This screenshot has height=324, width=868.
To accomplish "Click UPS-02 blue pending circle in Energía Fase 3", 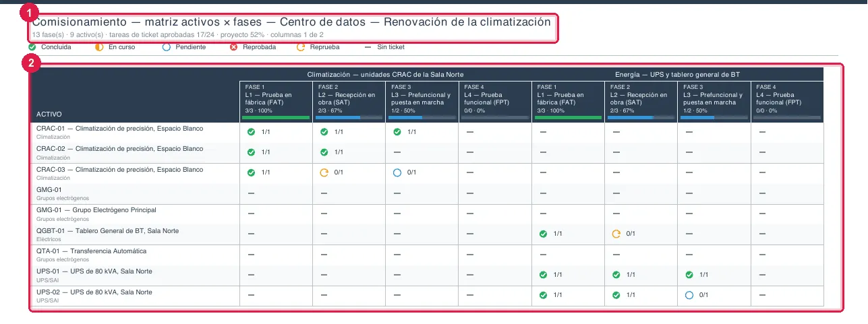I will coord(689,295).
